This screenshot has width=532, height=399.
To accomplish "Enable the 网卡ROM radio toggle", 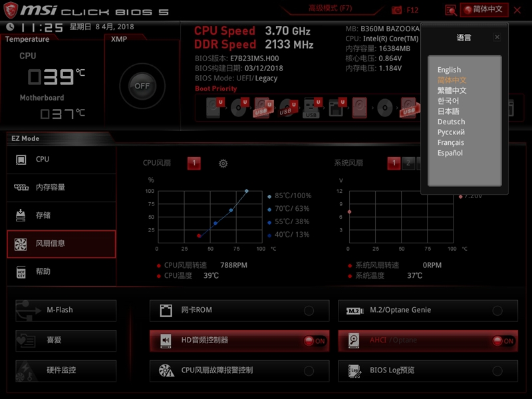I will click(x=309, y=311).
